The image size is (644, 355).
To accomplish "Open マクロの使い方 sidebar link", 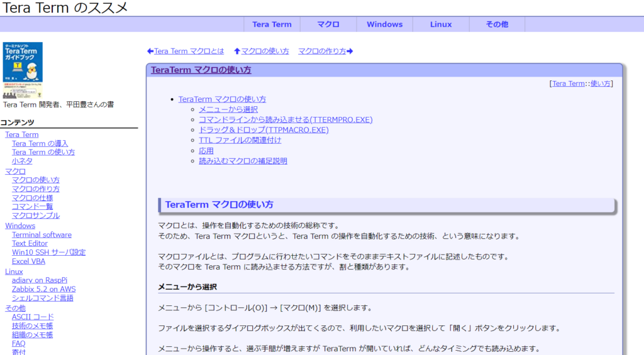I will (36, 180).
